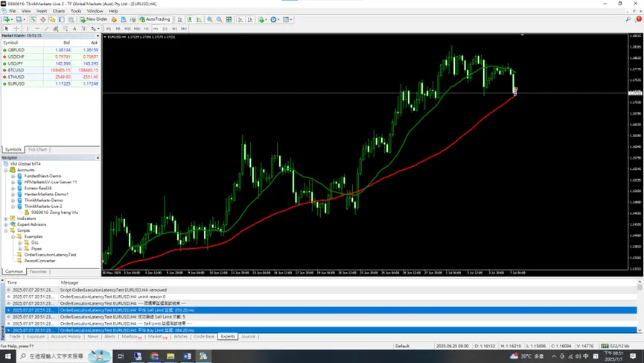Viewport: 644px width, 363px height.
Task: Toggle Auto Scroll chart icon
Action: pos(240,19)
